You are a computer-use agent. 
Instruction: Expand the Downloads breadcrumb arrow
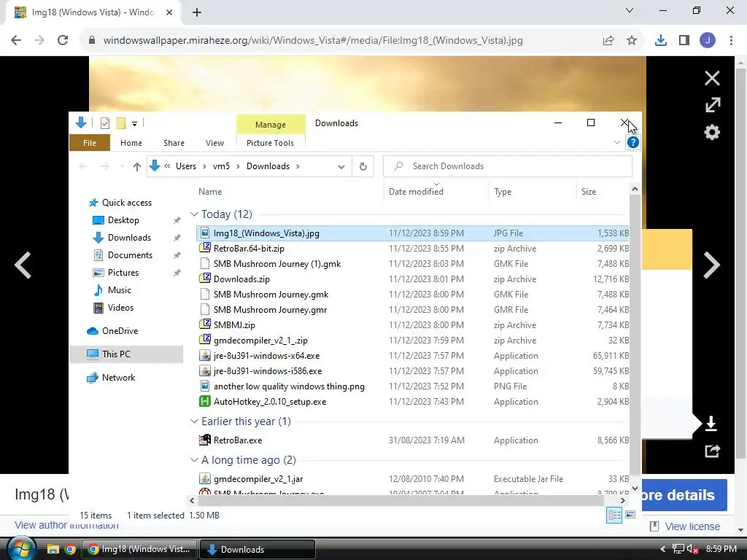(298, 166)
